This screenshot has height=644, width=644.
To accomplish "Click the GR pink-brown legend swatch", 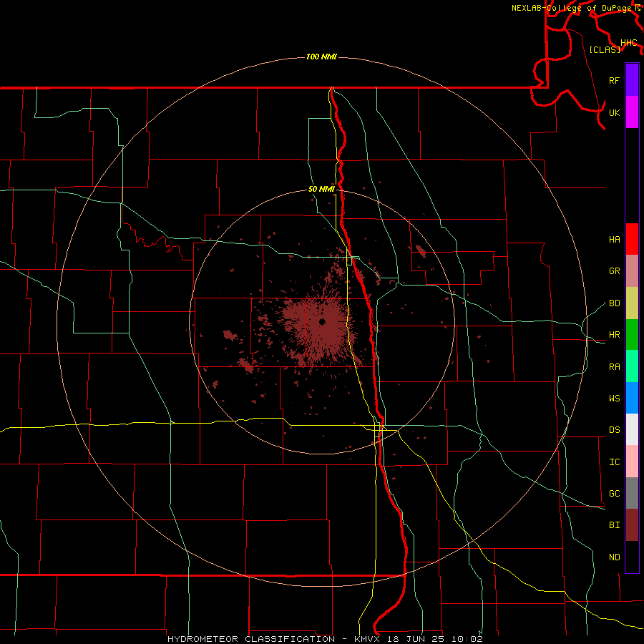I will pyautogui.click(x=632, y=270).
